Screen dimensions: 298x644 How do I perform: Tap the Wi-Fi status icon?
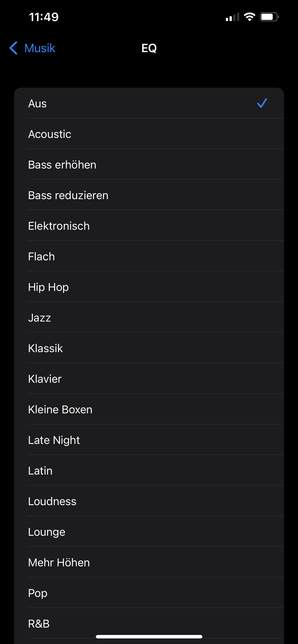(x=249, y=17)
